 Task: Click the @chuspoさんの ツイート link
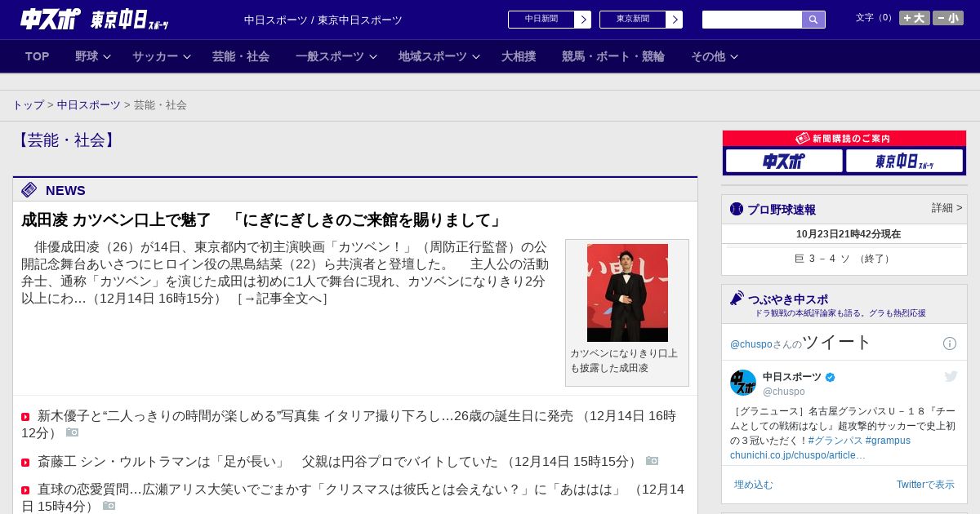[801, 343]
